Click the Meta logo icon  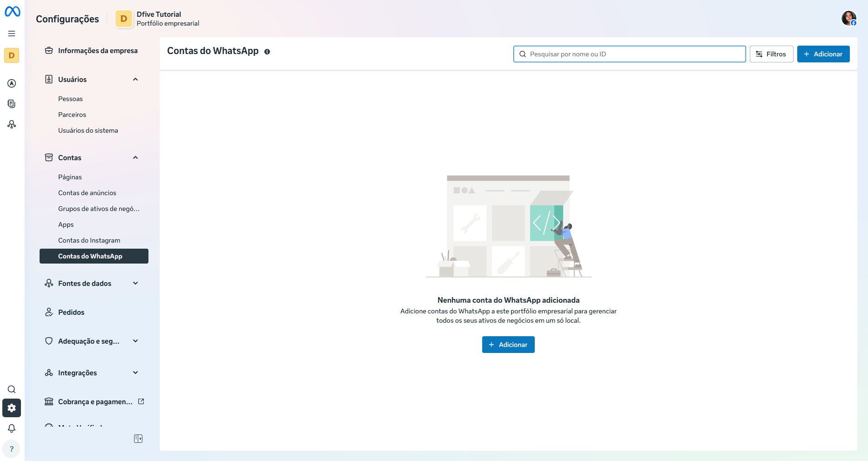pos(13,12)
